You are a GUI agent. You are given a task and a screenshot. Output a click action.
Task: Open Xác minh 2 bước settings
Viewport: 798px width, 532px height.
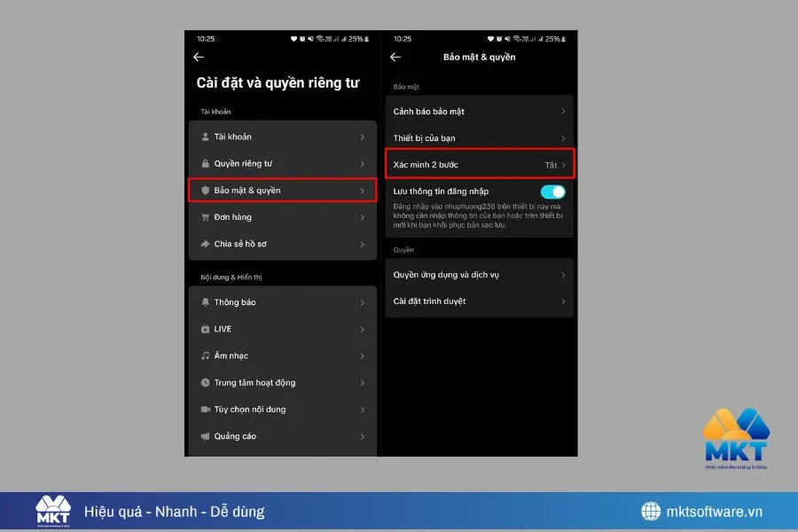479,165
